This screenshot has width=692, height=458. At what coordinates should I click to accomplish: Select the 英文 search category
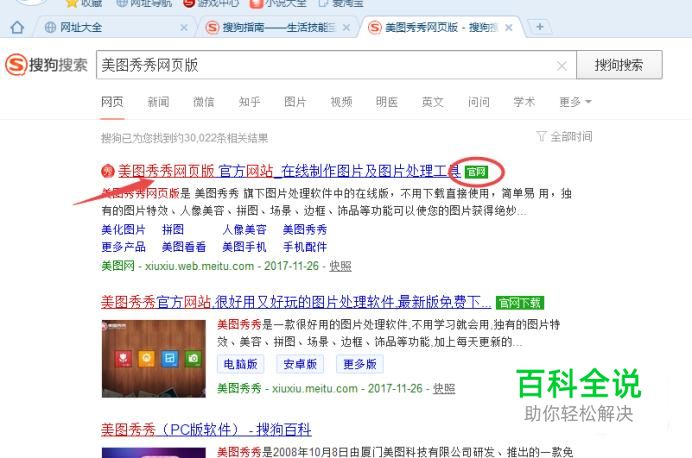[x=432, y=102]
